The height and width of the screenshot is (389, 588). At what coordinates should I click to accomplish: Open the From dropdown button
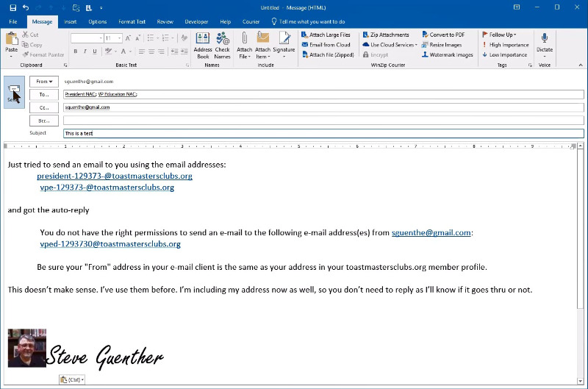point(44,82)
